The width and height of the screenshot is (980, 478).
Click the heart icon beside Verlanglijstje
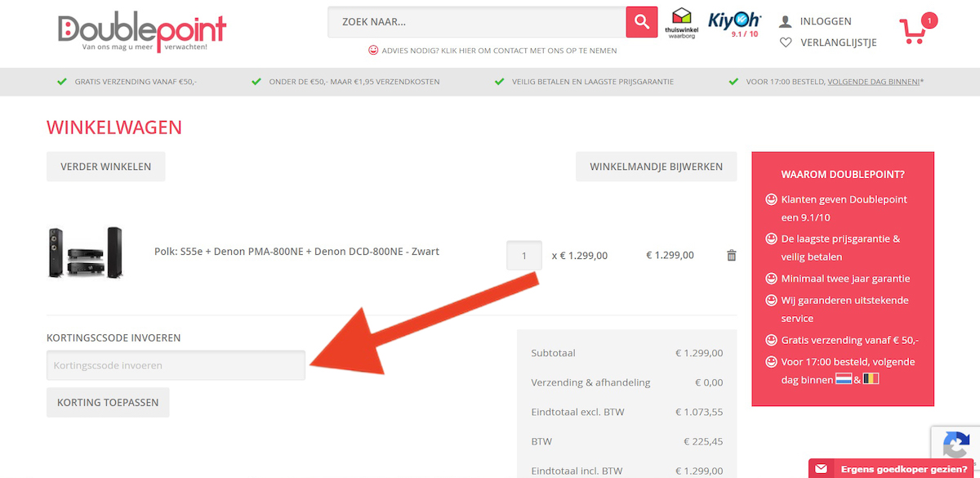pyautogui.click(x=786, y=42)
